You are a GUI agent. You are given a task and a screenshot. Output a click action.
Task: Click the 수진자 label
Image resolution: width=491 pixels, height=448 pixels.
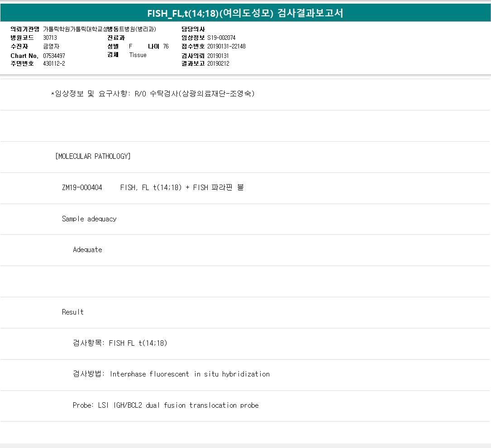[19, 46]
